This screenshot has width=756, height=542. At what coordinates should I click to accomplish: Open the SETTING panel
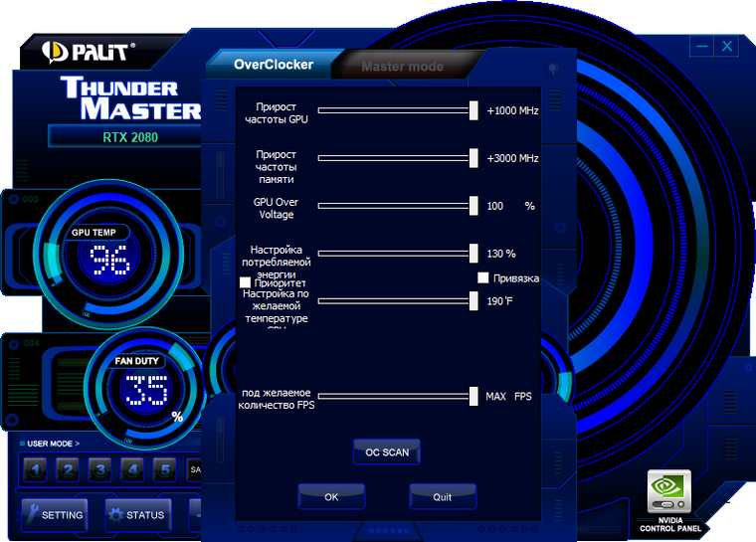(x=55, y=515)
